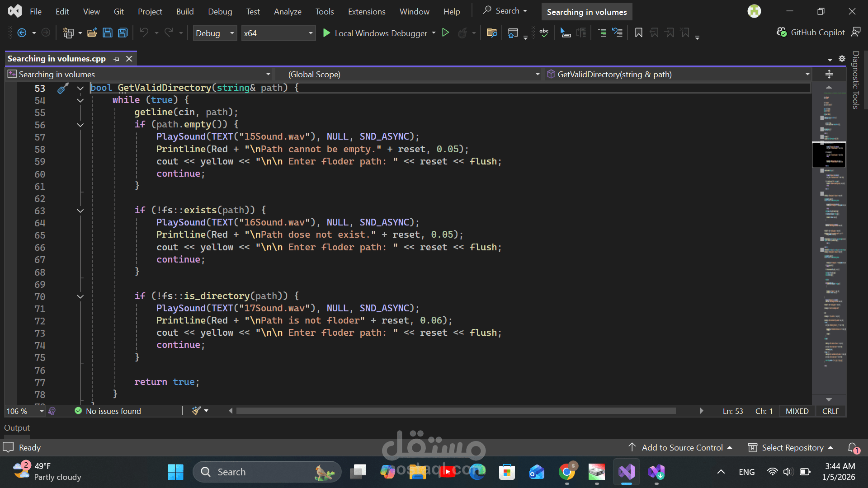Click the Find in Files folder icon
The image size is (868, 488).
492,33
